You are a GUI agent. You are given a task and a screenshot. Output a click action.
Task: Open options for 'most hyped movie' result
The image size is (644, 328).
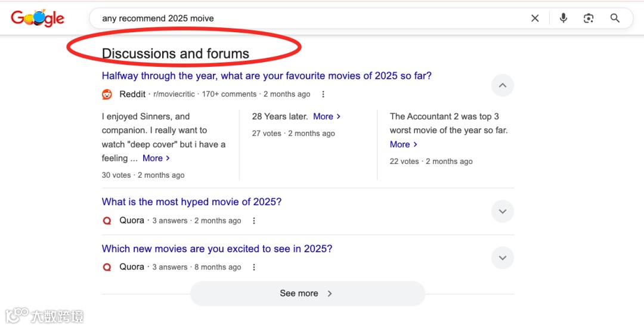click(x=254, y=221)
